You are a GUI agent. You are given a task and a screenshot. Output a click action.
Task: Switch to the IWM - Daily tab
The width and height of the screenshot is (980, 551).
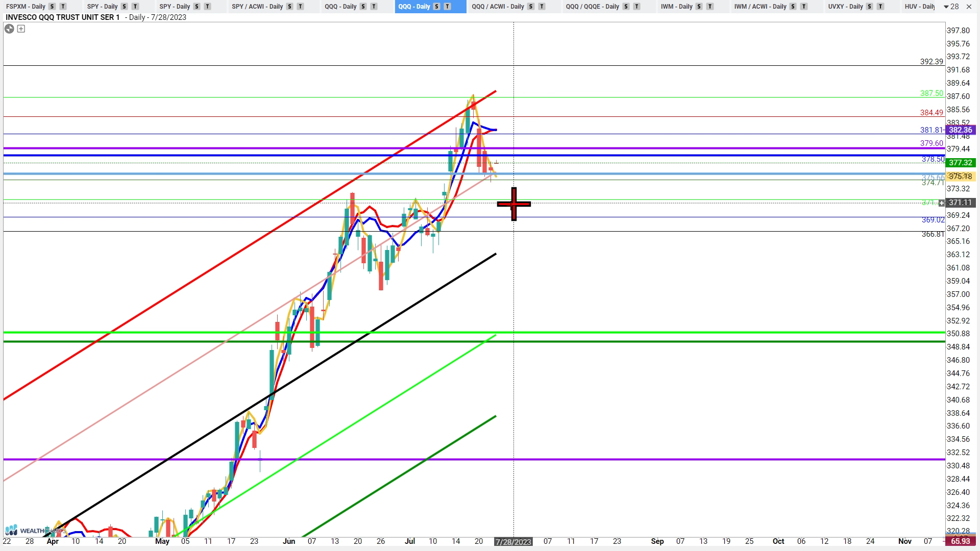point(676,7)
